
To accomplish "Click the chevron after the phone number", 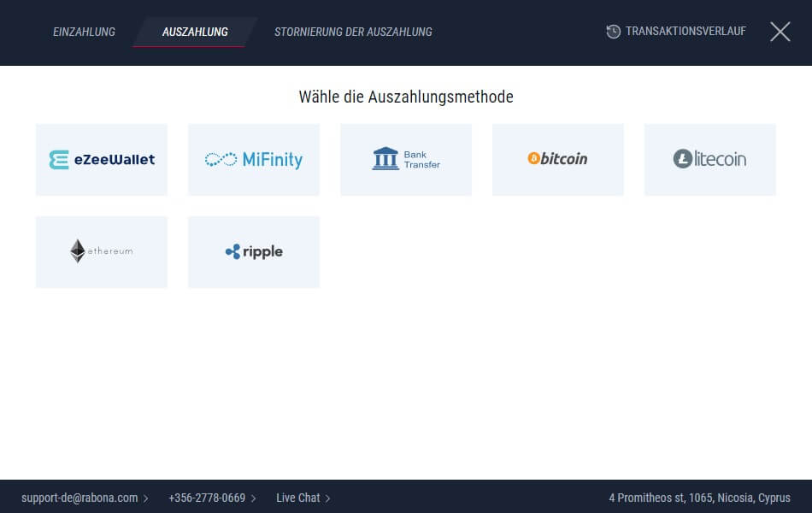I will coord(254,498).
